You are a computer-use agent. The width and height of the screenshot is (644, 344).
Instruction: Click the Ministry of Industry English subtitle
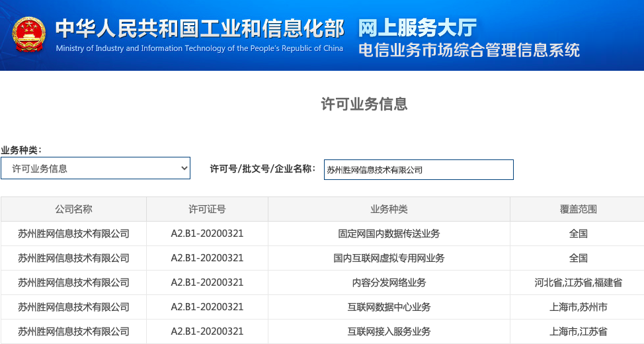(x=199, y=48)
